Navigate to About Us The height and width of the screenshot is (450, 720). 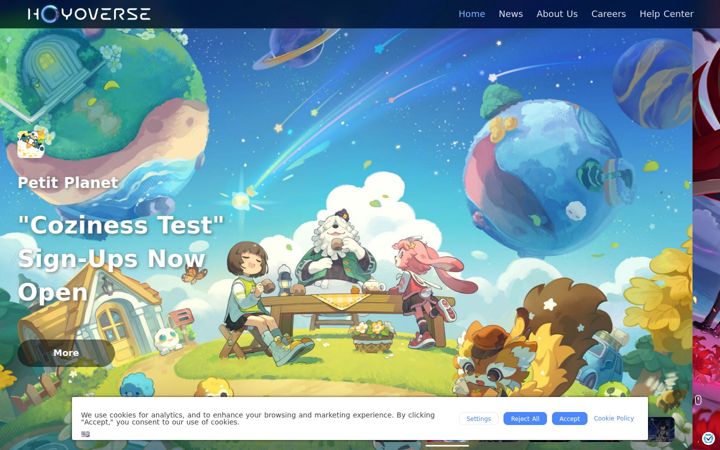pyautogui.click(x=557, y=14)
